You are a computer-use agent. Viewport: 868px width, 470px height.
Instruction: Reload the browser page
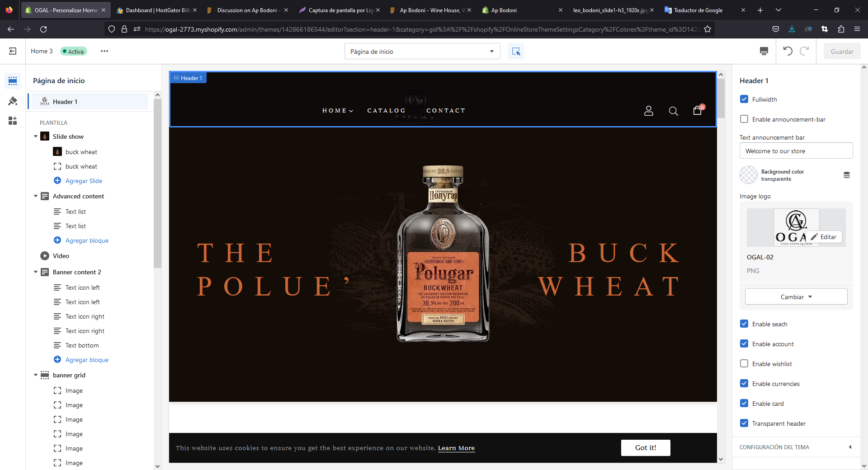point(43,29)
